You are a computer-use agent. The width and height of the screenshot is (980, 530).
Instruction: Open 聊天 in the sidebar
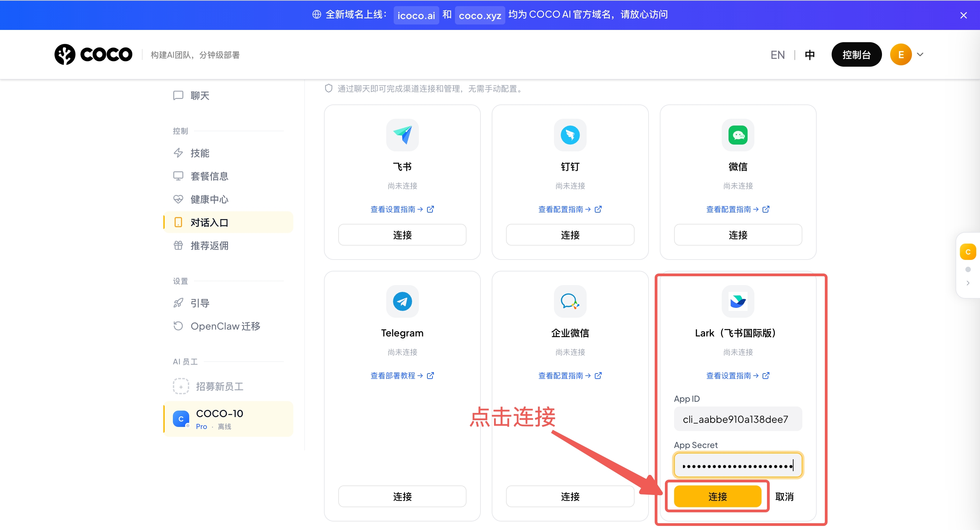228,96
